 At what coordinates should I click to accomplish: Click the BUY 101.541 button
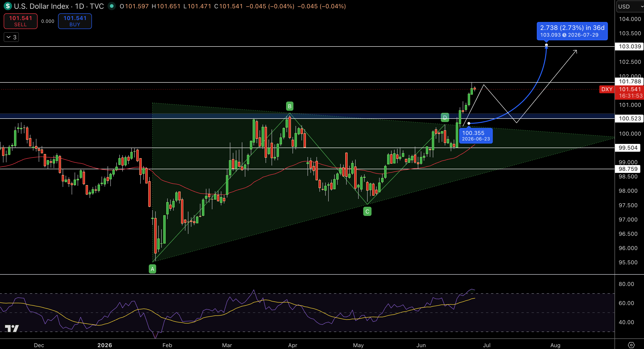75,21
